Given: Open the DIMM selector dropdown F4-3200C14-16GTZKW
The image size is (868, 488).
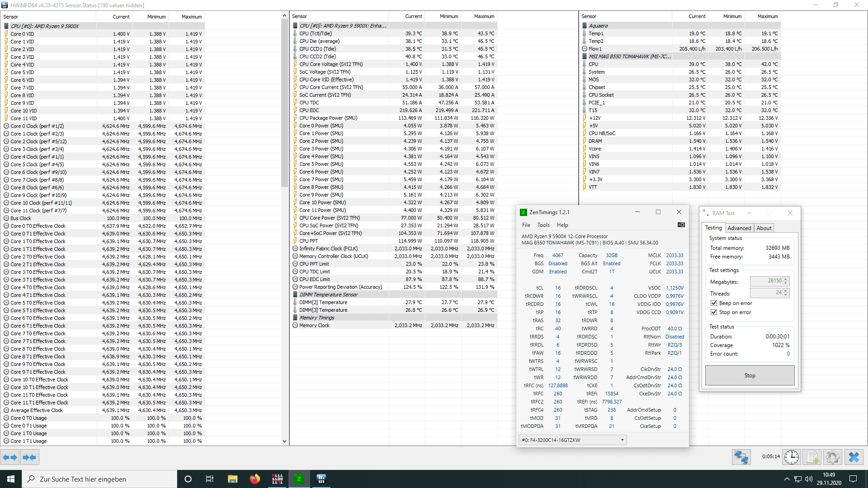Looking at the screenshot, I should (573, 440).
